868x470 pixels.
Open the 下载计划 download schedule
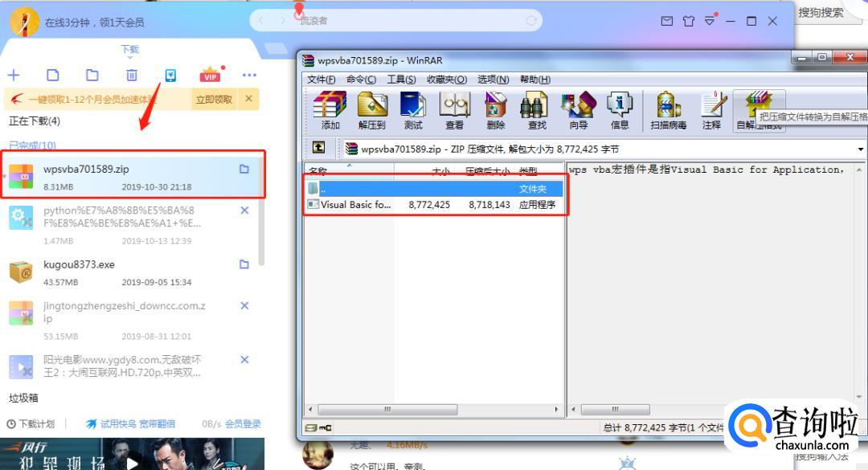tap(31, 424)
